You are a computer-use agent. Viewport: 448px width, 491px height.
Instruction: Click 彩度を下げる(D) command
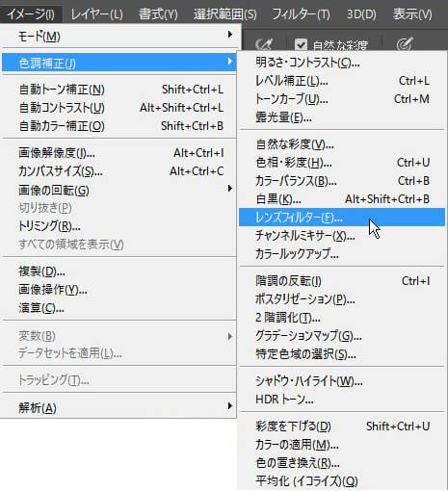pos(342,426)
